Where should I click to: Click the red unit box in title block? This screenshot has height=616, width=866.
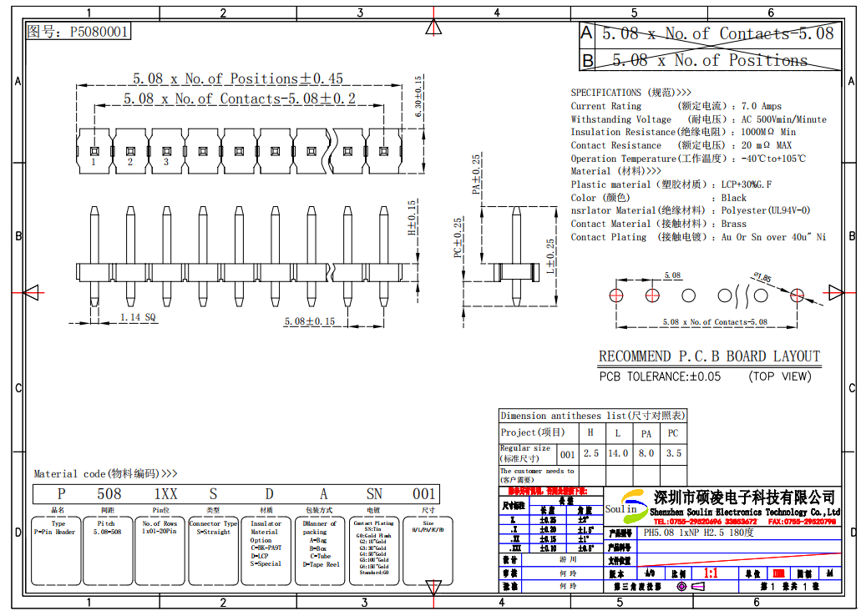[x=778, y=574]
